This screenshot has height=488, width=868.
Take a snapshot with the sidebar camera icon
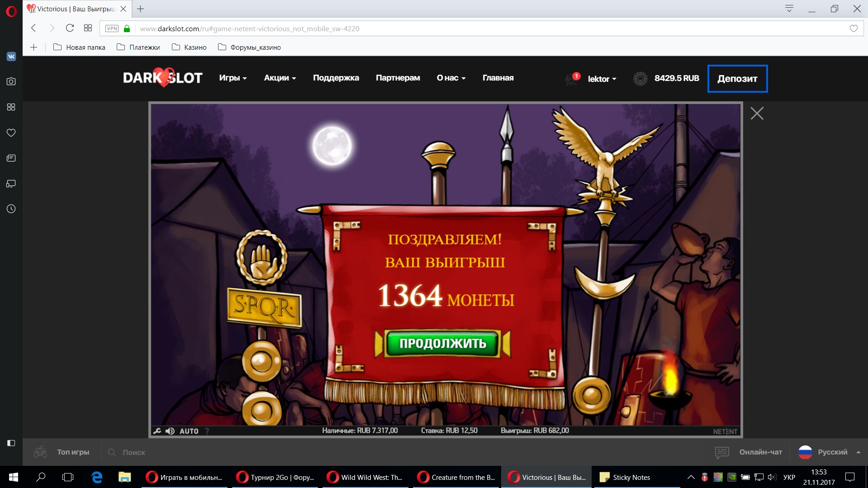(x=11, y=81)
